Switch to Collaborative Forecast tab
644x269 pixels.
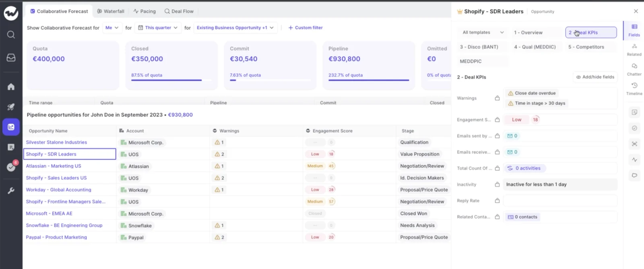tap(59, 11)
